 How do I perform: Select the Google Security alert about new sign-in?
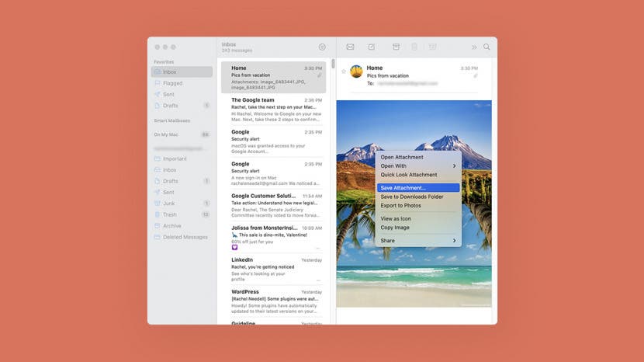click(x=274, y=173)
